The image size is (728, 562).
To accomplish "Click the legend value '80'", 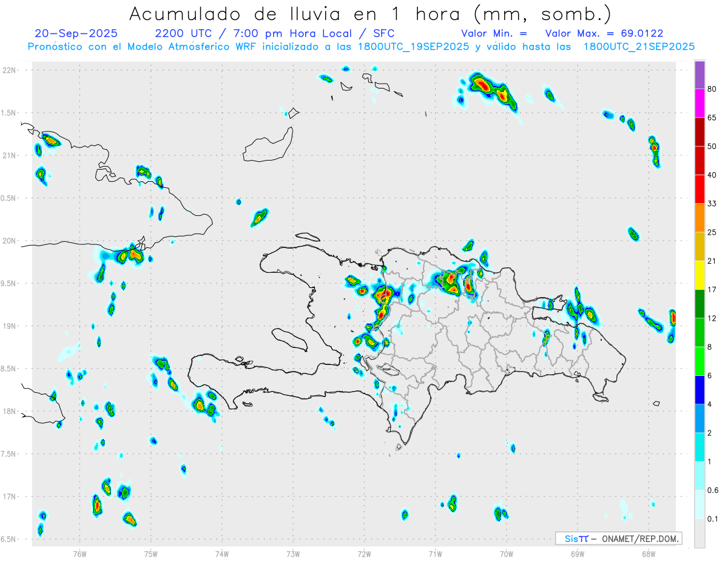I will click(712, 90).
